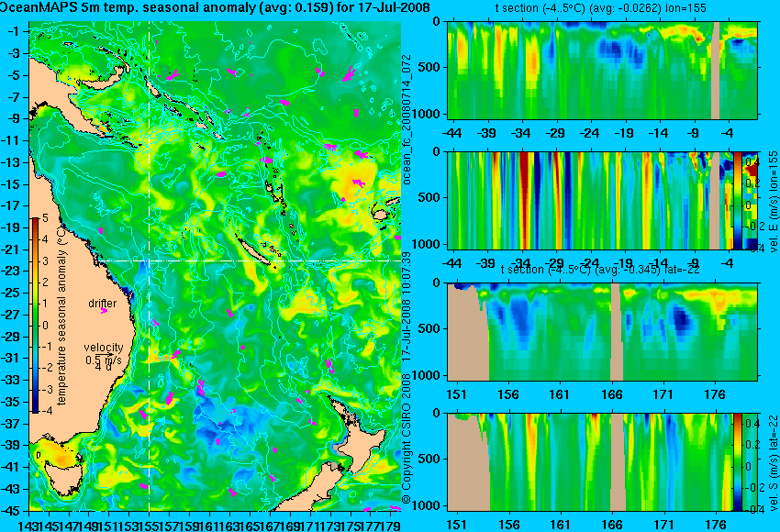Click the value 5 on temperature scale
Viewport: 780px width, 532px height.
click(45, 218)
